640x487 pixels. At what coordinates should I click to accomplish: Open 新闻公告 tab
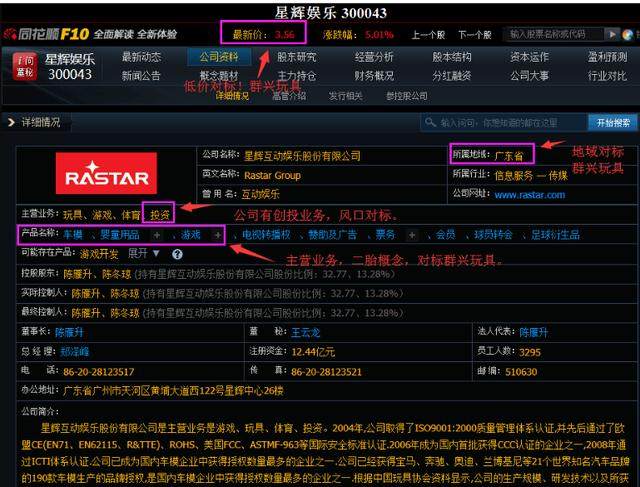pyautogui.click(x=141, y=76)
